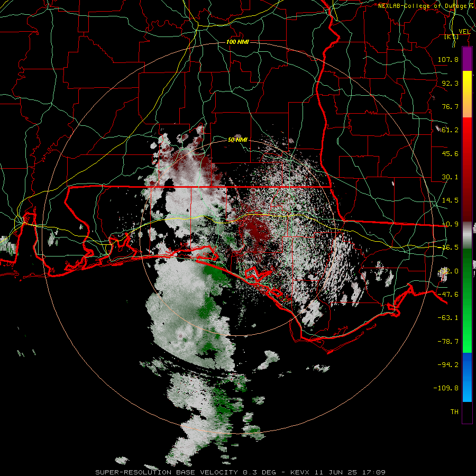
Task: Click the 50 NMI range ring label
Action: coord(237,140)
